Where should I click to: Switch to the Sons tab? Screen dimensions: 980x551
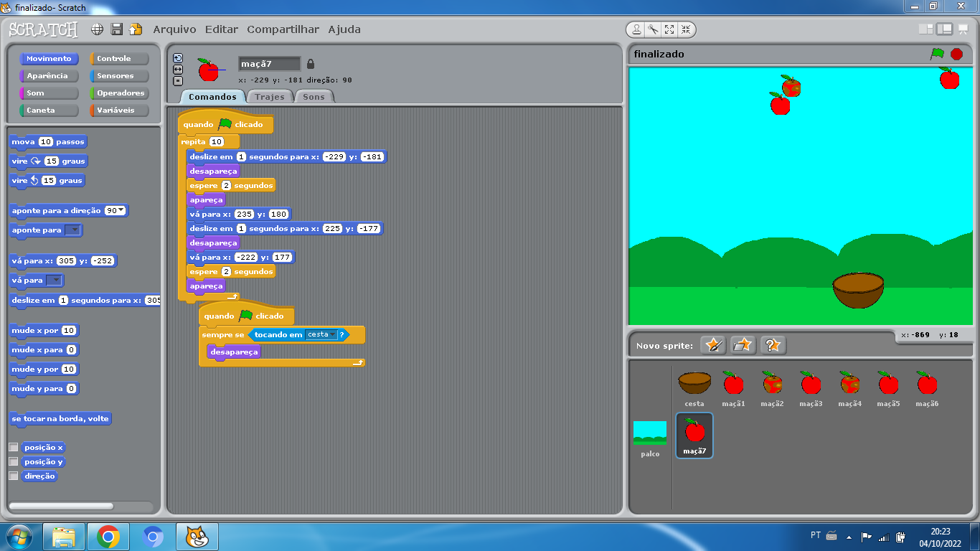click(314, 97)
